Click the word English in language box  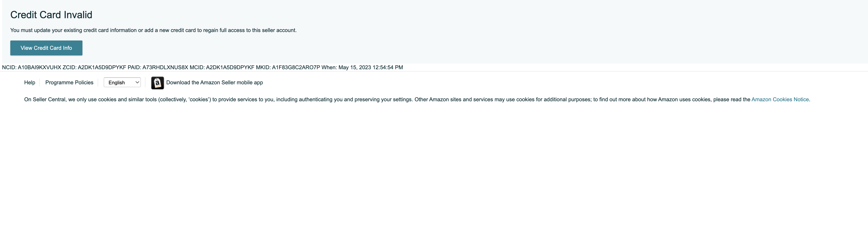[x=117, y=83]
